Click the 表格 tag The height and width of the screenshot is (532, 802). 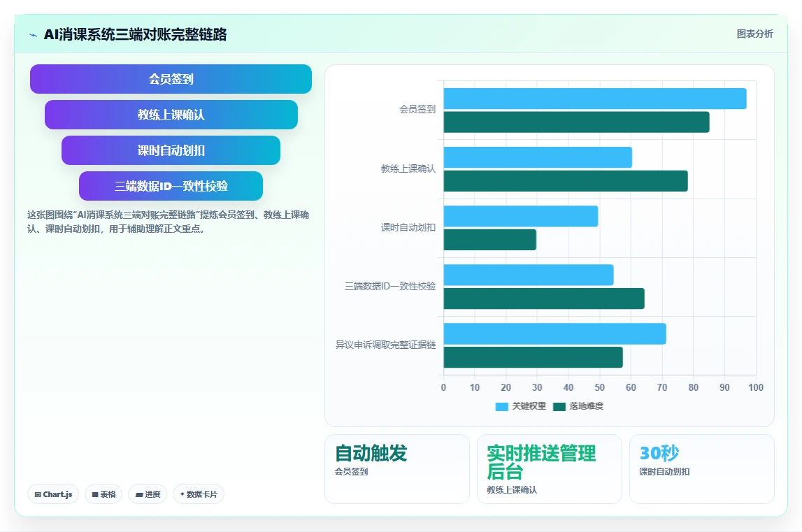click(x=103, y=494)
